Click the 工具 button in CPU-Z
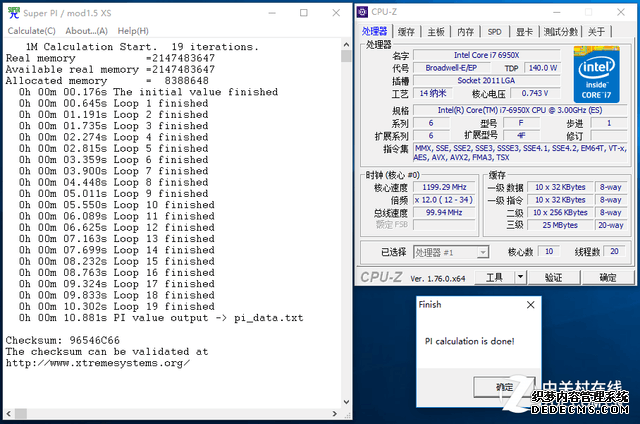The width and height of the screenshot is (640, 424). [495, 277]
